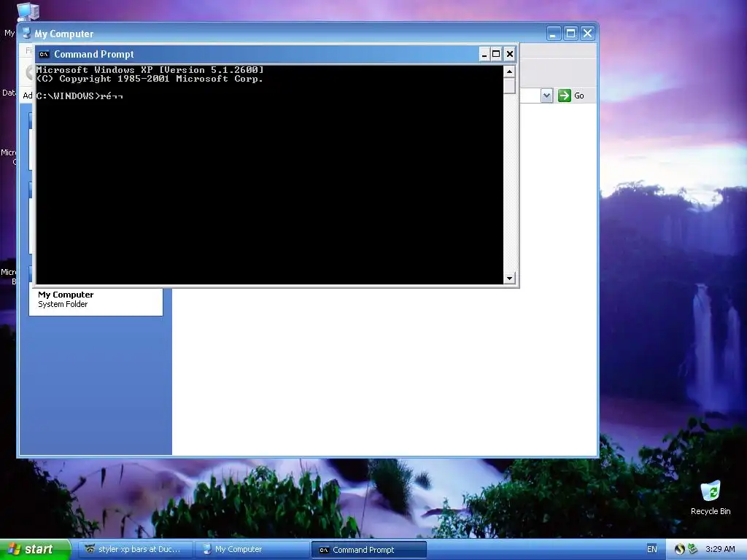Click the Command Prompt scroll down arrow
The width and height of the screenshot is (747, 560).
509,278
